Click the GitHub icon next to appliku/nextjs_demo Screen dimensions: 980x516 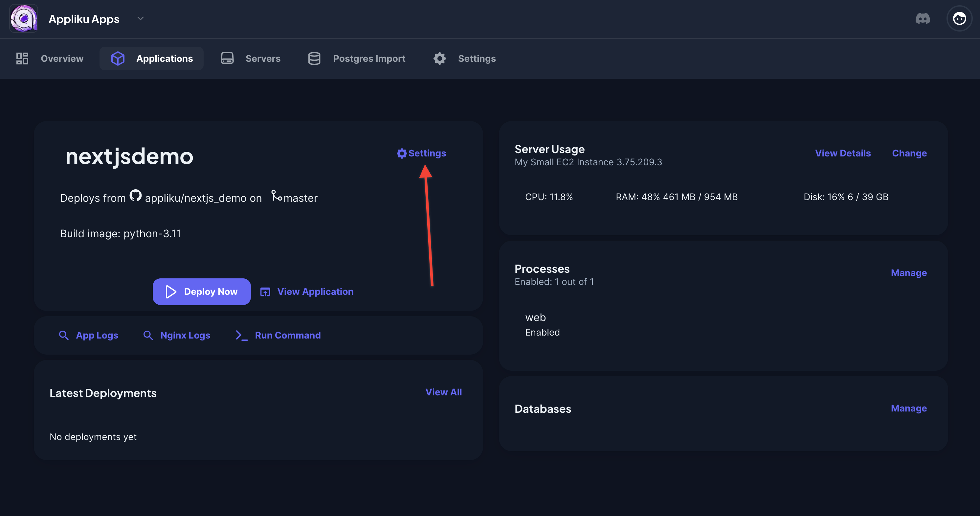click(135, 196)
